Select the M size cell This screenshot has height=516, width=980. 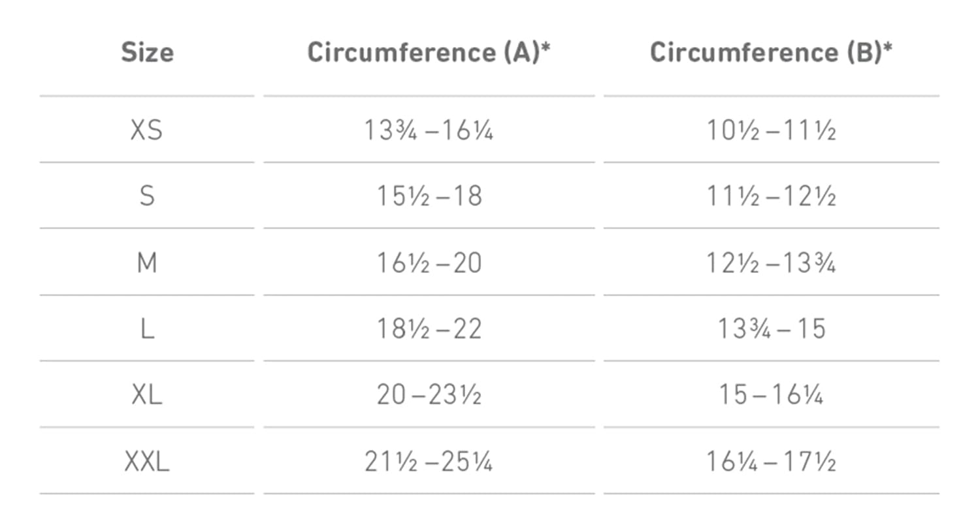pos(147,263)
